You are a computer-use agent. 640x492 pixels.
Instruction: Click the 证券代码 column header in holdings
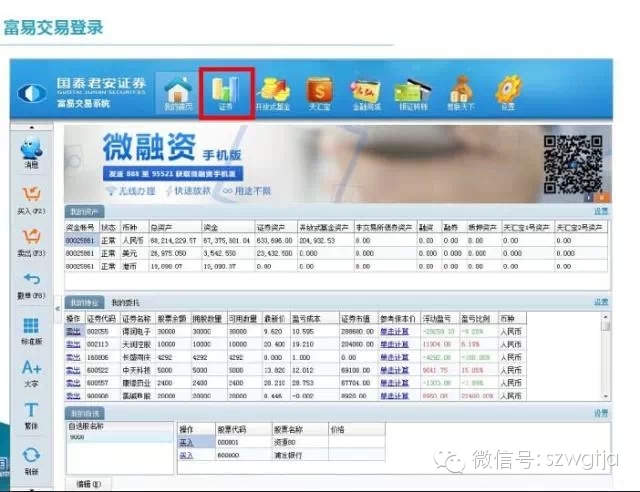coord(102,318)
